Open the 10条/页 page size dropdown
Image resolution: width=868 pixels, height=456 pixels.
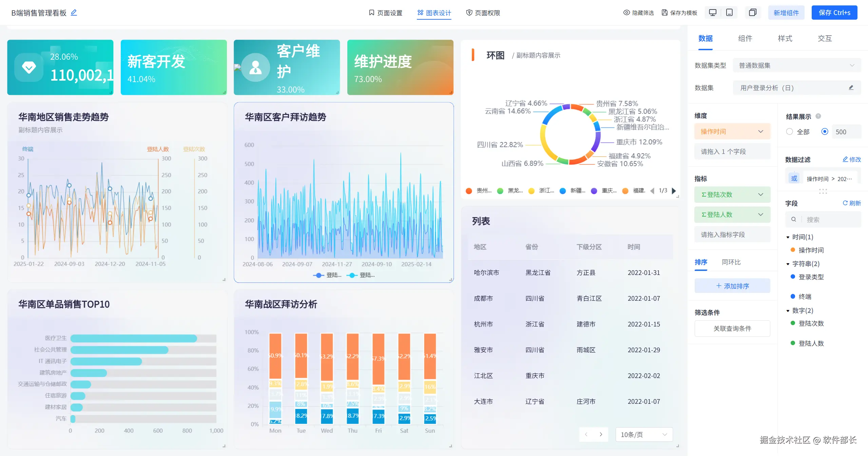point(643,435)
